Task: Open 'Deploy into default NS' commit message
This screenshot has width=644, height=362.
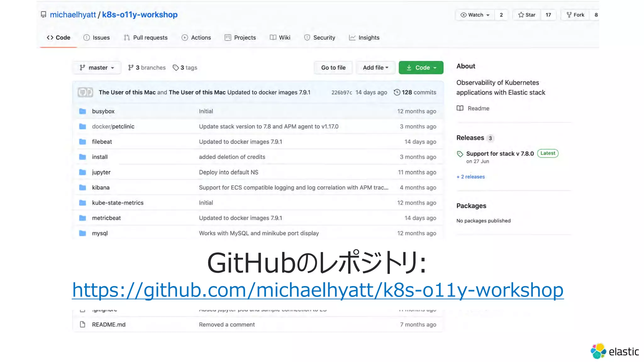Action: point(229,172)
